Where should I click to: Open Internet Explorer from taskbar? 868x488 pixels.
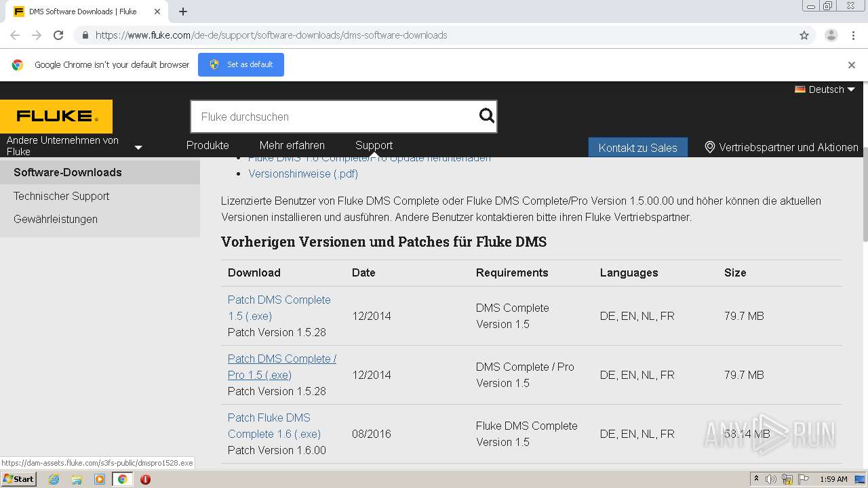[x=54, y=479]
